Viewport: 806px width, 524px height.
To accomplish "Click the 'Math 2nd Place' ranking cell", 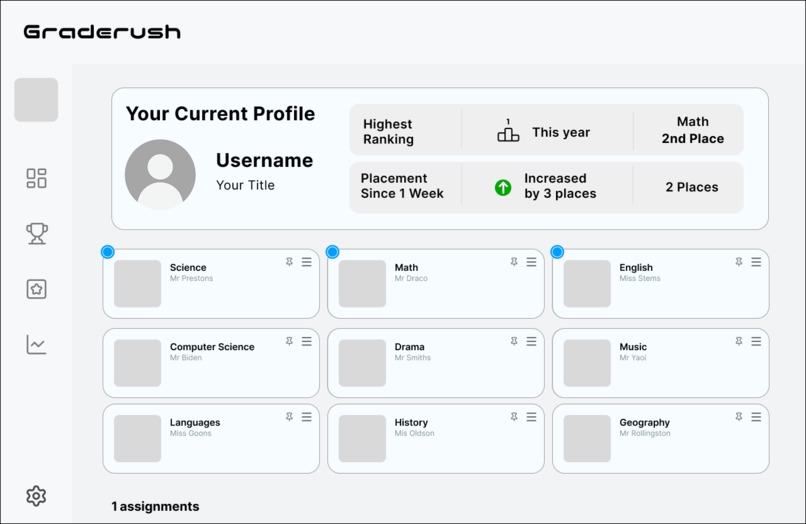I will [x=692, y=130].
